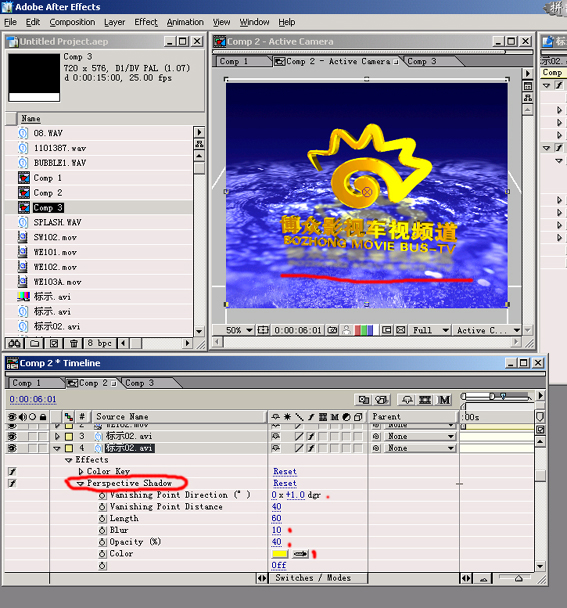Click the region of interest icon
The image size is (567, 608).
(x=387, y=330)
